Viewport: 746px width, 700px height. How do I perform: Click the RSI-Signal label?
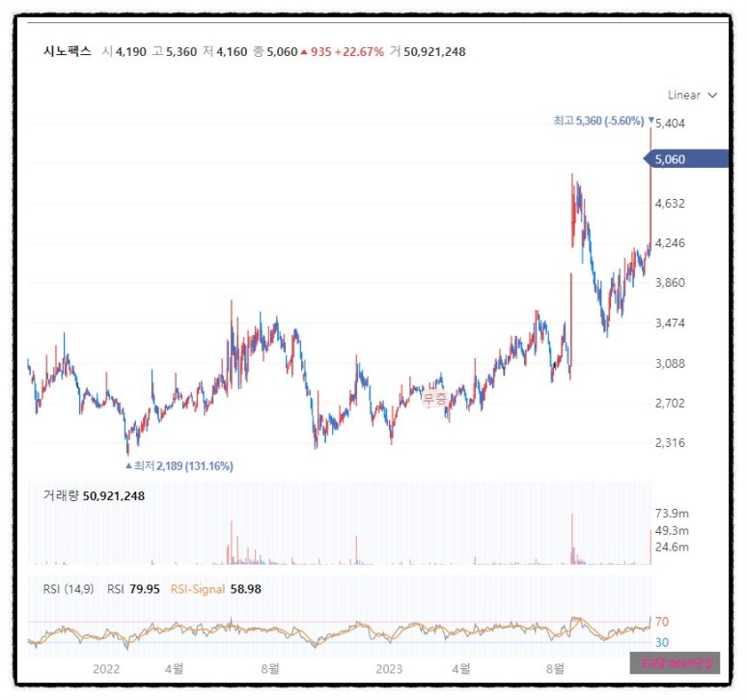[198, 589]
